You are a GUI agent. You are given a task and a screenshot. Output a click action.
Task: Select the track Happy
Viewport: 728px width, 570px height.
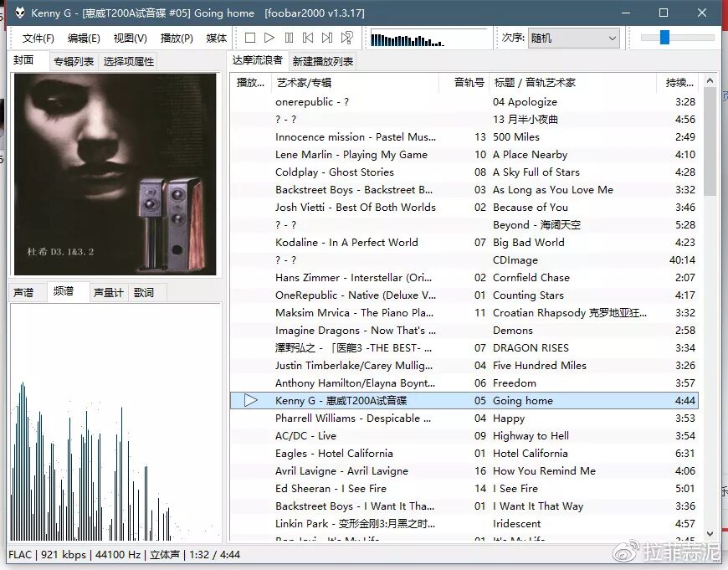[464, 419]
